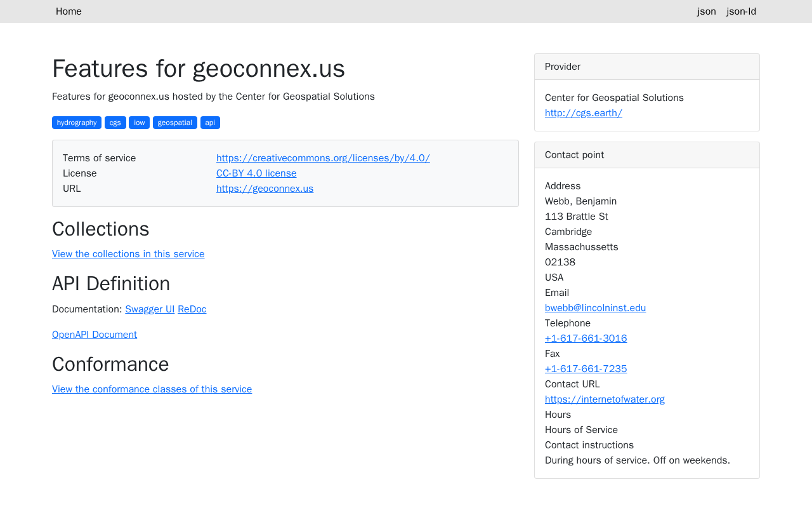Open the OpenAPI Document link
This screenshot has width=812, height=508.
[95, 335]
